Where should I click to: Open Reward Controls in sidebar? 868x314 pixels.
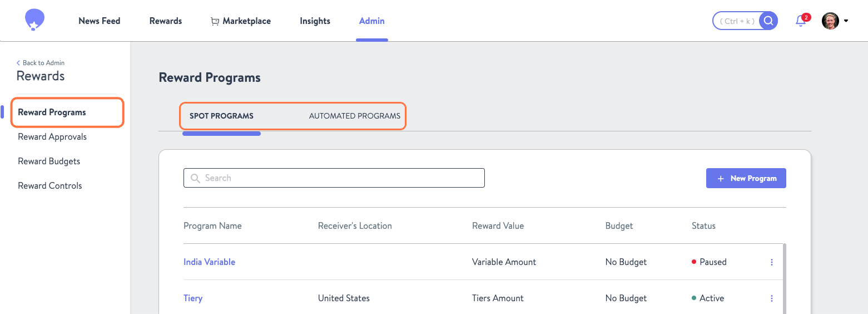coord(50,186)
